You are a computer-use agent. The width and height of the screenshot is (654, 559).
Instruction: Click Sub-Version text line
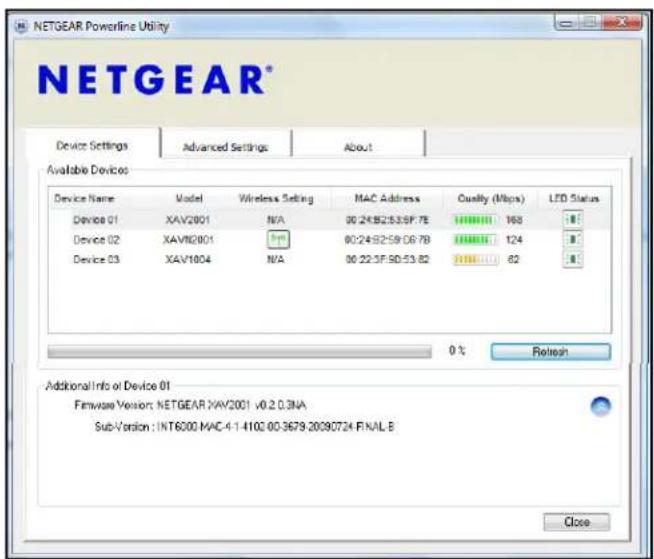point(244,427)
